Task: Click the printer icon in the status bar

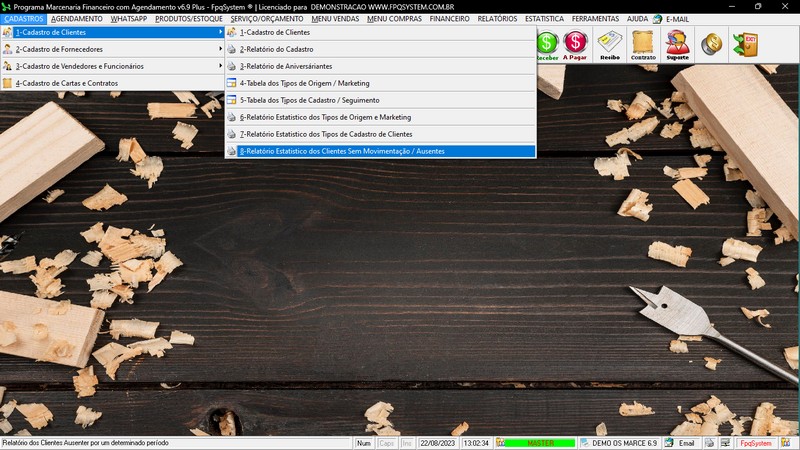Action: (710, 443)
